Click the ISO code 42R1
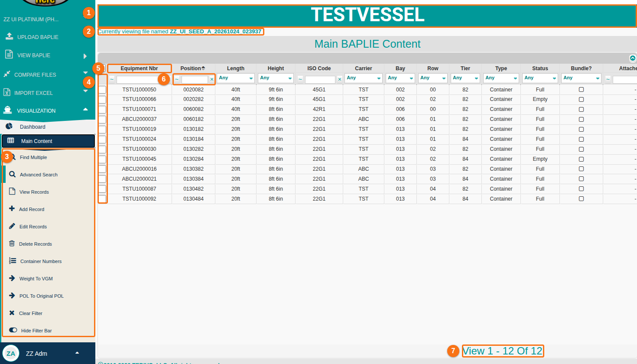The height and width of the screenshot is (364, 637). click(319, 109)
